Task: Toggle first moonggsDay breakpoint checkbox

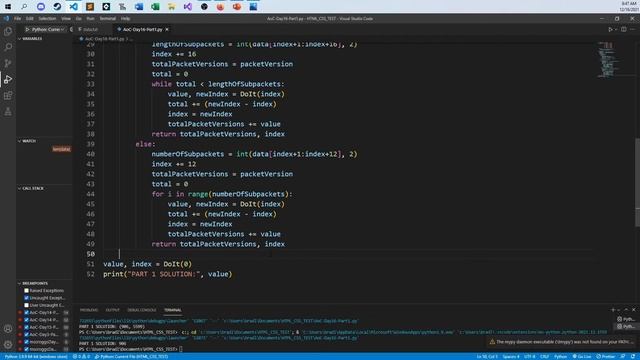Action: click(x=27, y=342)
